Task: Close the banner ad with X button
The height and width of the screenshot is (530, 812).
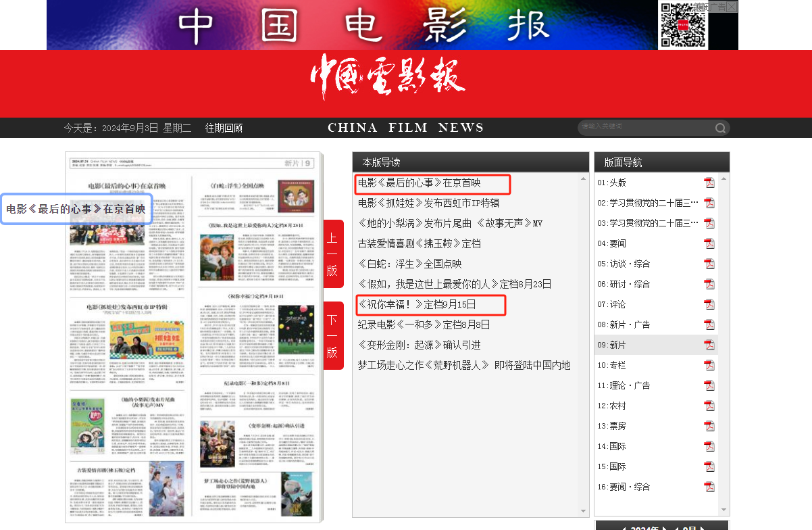Action: point(732,7)
